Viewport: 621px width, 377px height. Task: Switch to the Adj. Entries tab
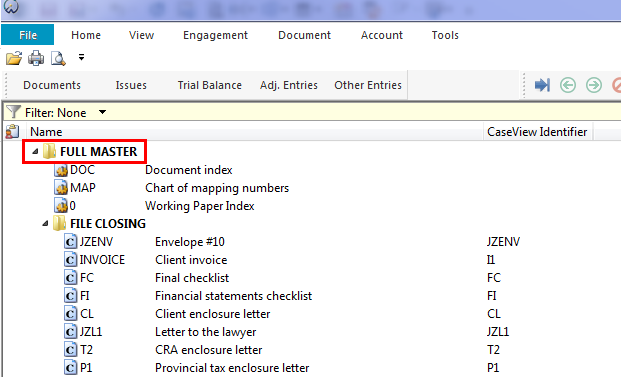289,85
